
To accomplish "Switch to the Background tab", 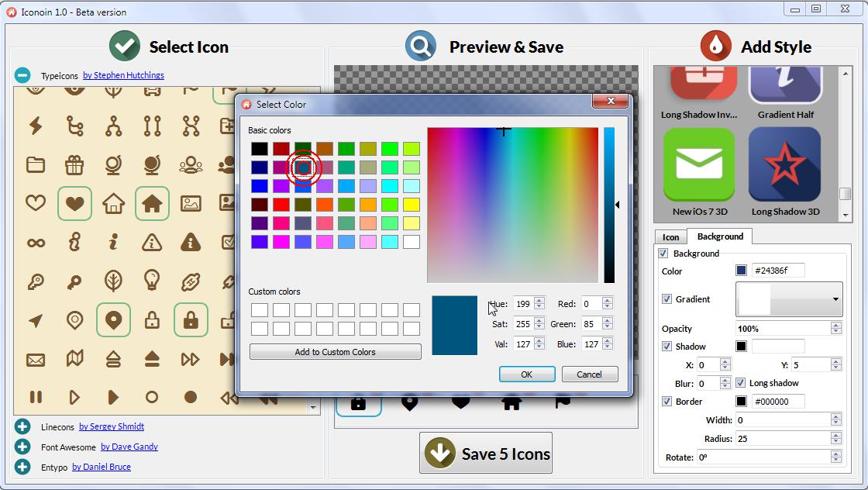I will [x=720, y=237].
